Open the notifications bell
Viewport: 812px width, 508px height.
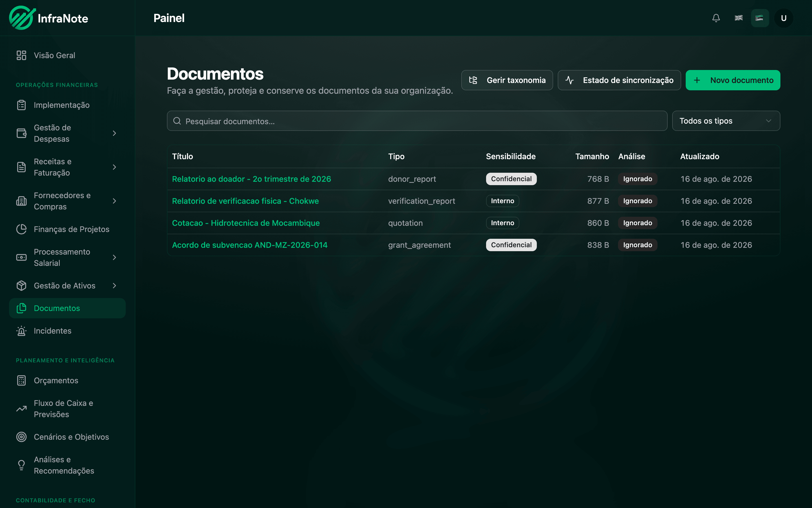pos(716,18)
